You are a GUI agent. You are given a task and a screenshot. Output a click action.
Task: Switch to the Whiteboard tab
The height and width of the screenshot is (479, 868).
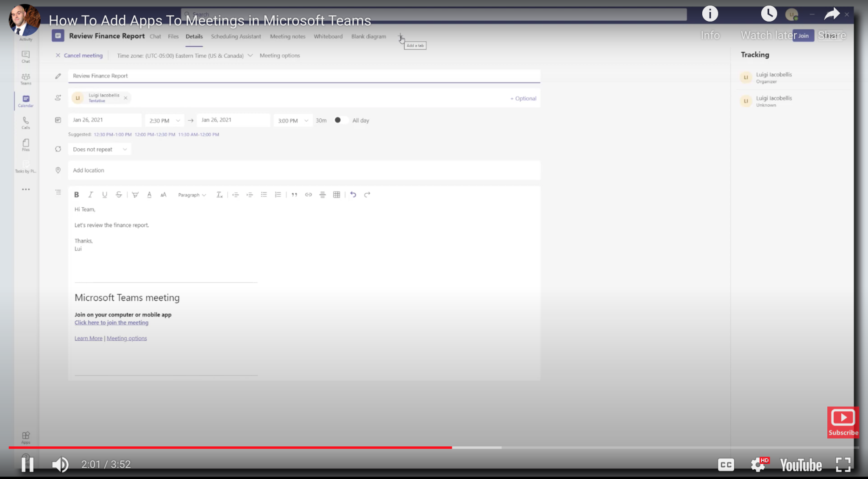328,36
